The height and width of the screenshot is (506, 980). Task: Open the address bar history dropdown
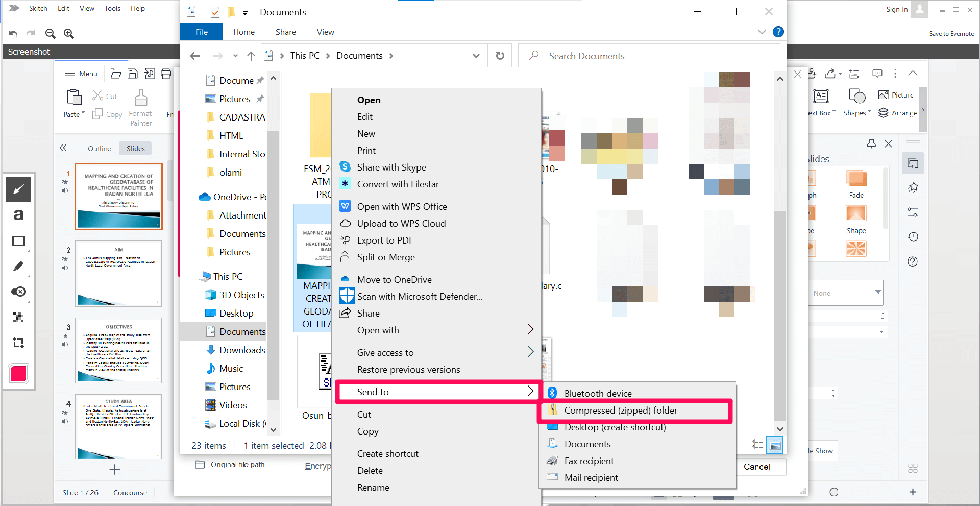point(475,55)
